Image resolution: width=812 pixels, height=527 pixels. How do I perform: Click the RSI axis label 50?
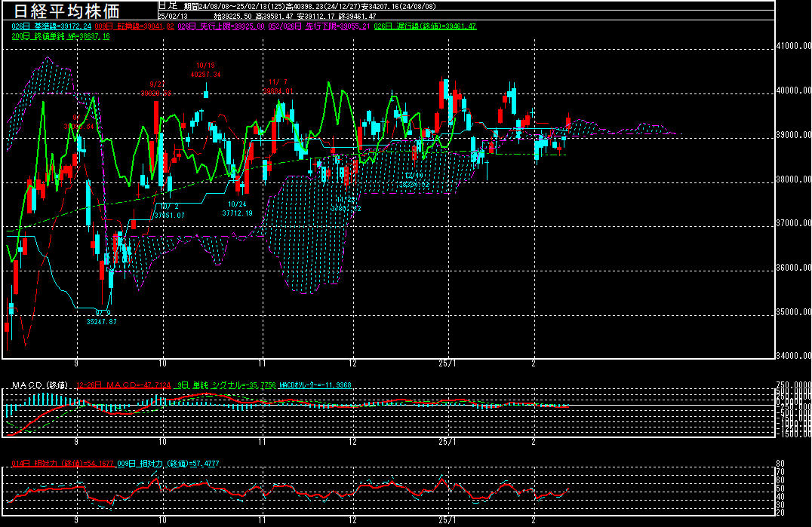[780, 489]
